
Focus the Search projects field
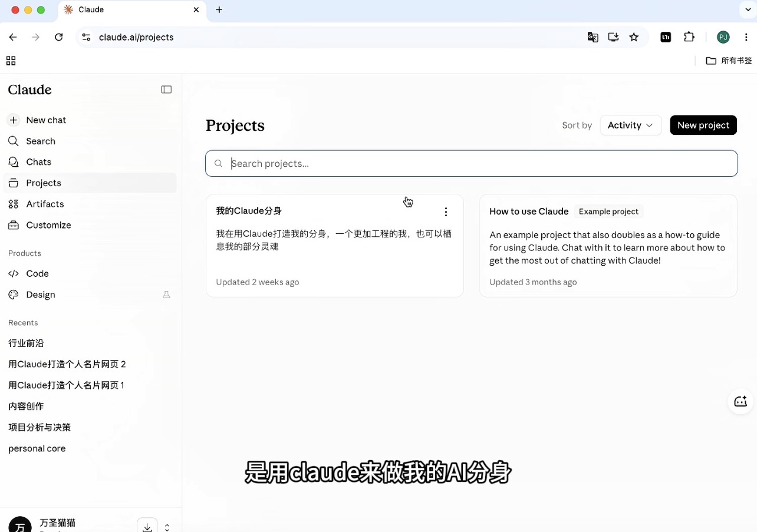coord(472,163)
